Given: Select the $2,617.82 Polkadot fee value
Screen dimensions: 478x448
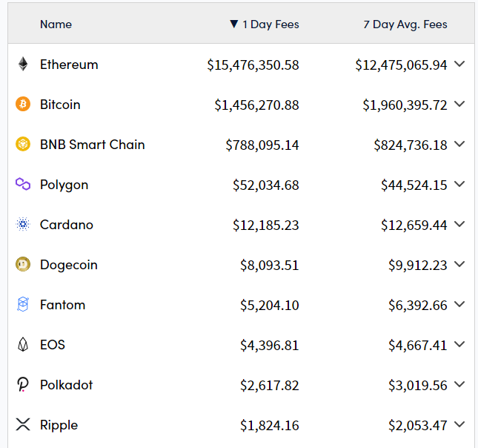Looking at the screenshot, I should (270, 386).
